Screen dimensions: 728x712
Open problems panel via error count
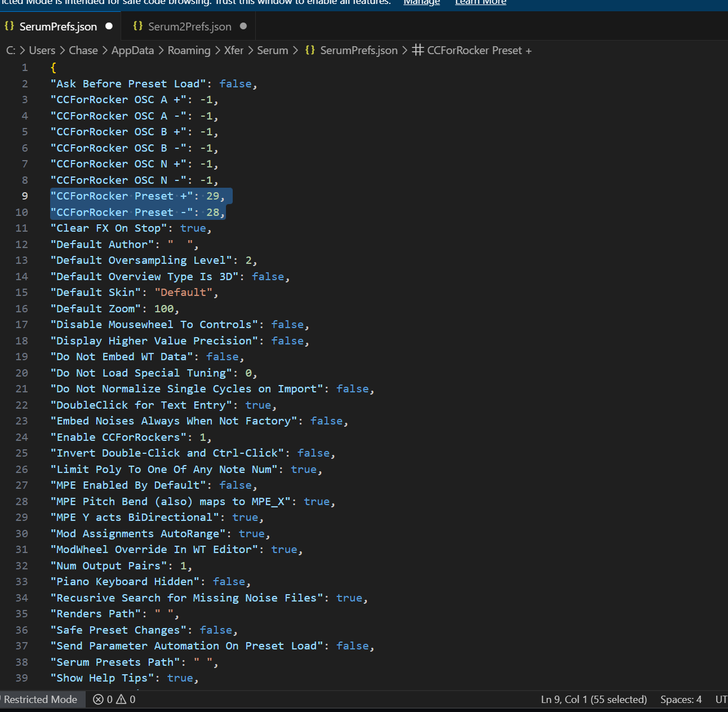tap(103, 700)
